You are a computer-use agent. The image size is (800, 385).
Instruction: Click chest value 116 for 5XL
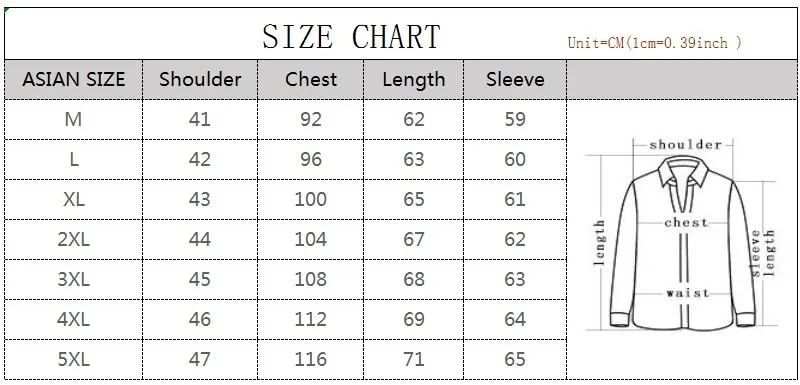(311, 360)
